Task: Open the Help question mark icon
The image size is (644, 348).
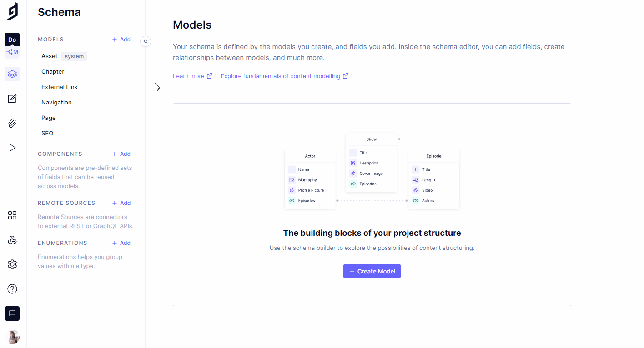Action: click(x=12, y=288)
